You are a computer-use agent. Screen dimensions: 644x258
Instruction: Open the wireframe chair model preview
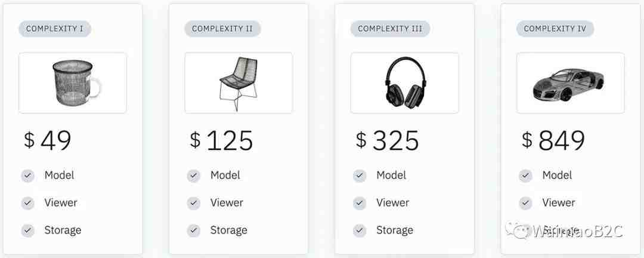(239, 84)
